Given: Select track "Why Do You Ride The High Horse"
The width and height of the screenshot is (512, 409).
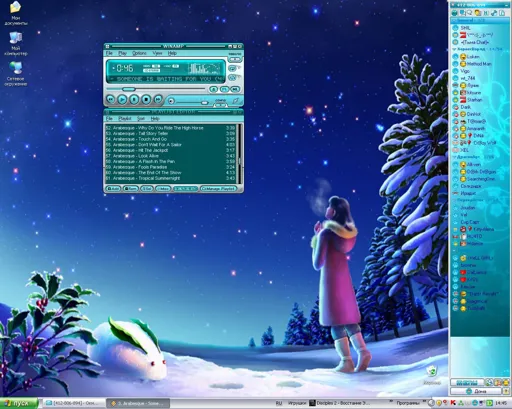Looking at the screenshot, I should [x=170, y=128].
